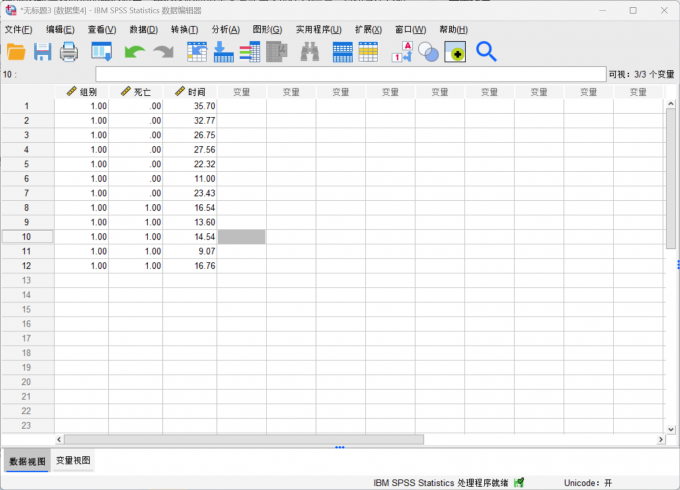The height and width of the screenshot is (490, 680).
Task: Recall recently used dialogs icon
Action: coord(101,52)
